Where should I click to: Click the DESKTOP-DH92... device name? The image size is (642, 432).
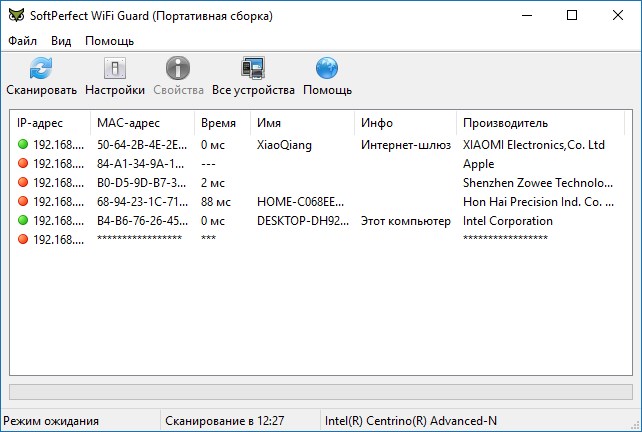click(x=303, y=221)
